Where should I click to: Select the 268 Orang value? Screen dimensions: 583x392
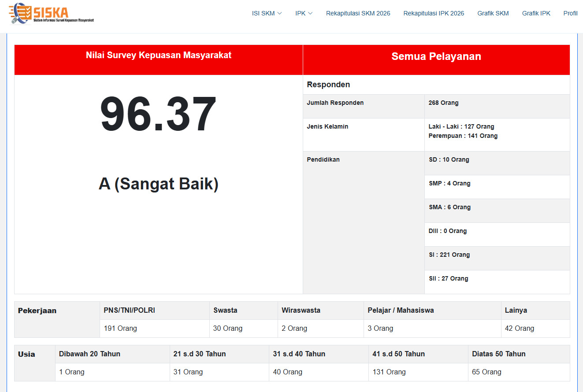point(443,103)
